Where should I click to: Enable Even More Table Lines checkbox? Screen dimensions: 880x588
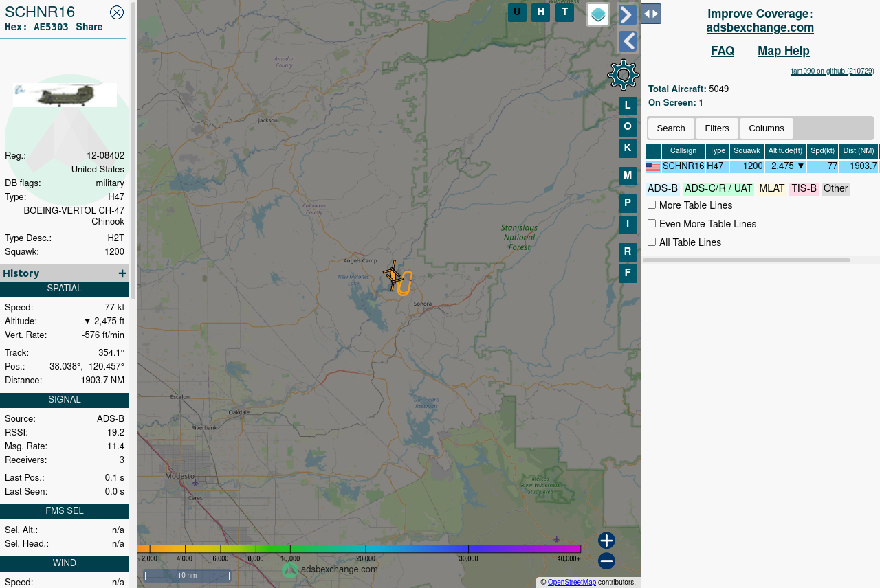coord(652,223)
